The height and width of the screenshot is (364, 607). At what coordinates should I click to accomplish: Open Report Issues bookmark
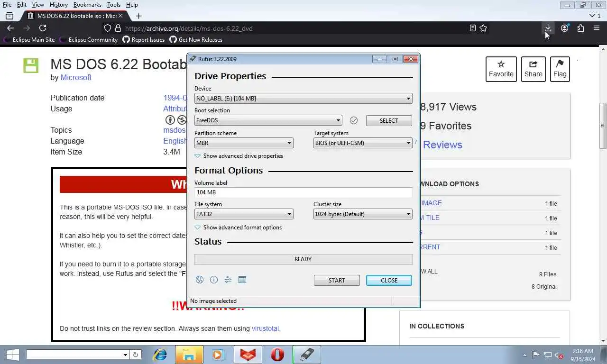[144, 40]
